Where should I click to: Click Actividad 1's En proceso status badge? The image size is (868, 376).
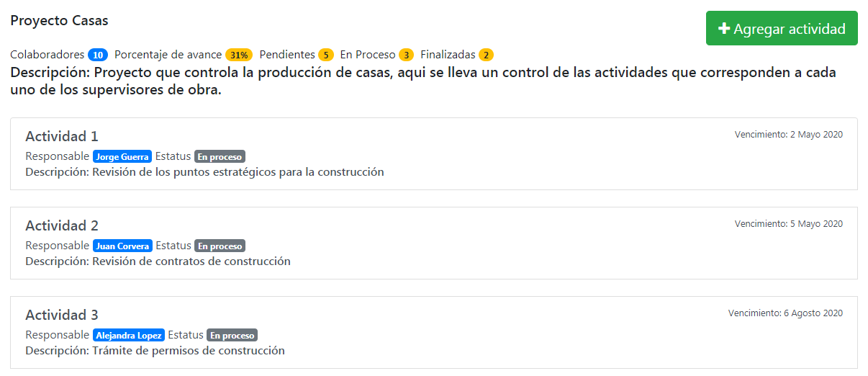click(220, 156)
